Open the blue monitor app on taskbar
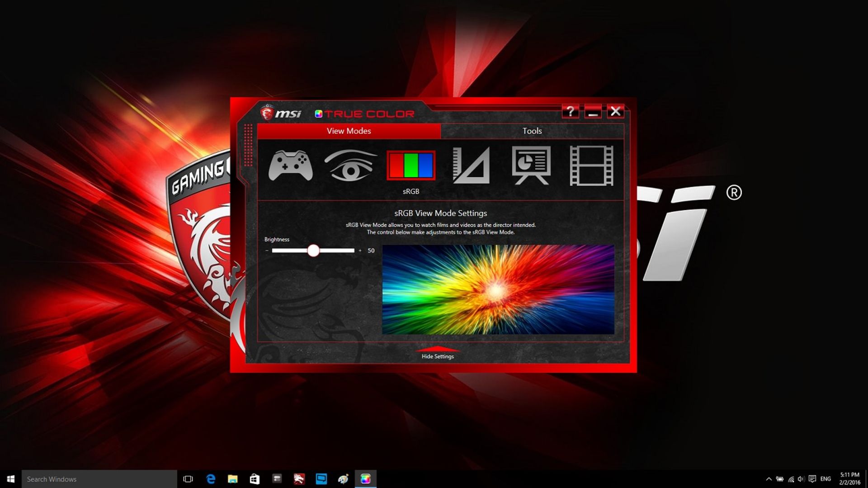Viewport: 868px width, 488px height. pyautogui.click(x=321, y=479)
